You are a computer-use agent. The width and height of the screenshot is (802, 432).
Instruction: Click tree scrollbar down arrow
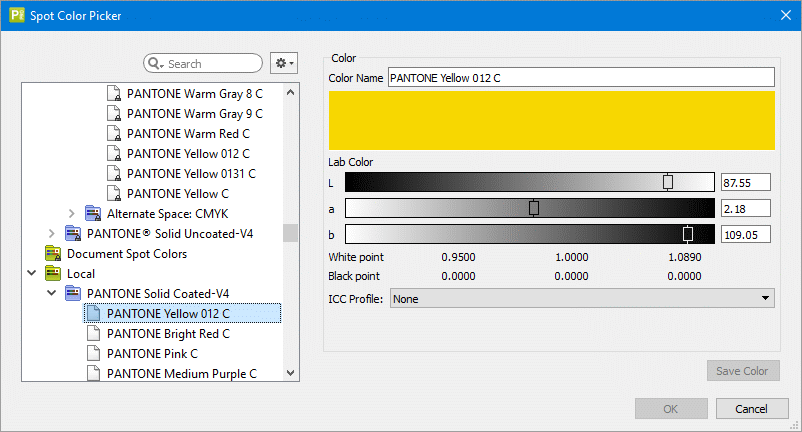point(291,373)
